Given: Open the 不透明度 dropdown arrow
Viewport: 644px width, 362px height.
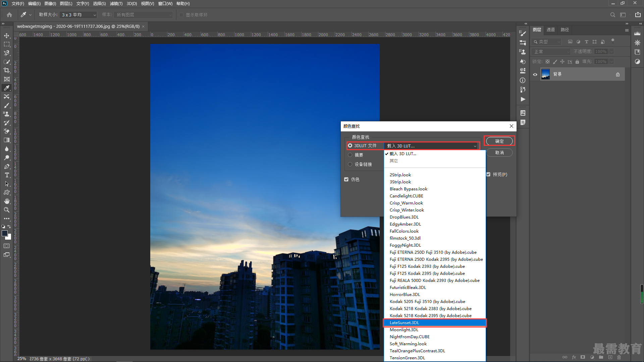Looking at the screenshot, I should point(611,52).
